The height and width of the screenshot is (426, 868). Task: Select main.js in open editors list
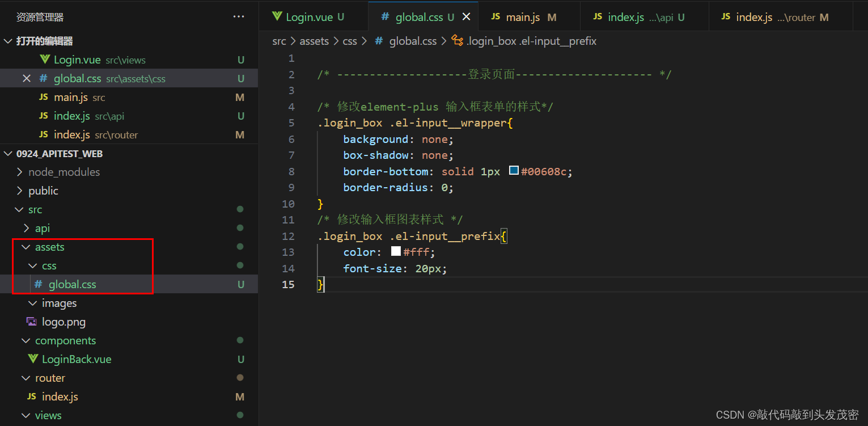129,98
